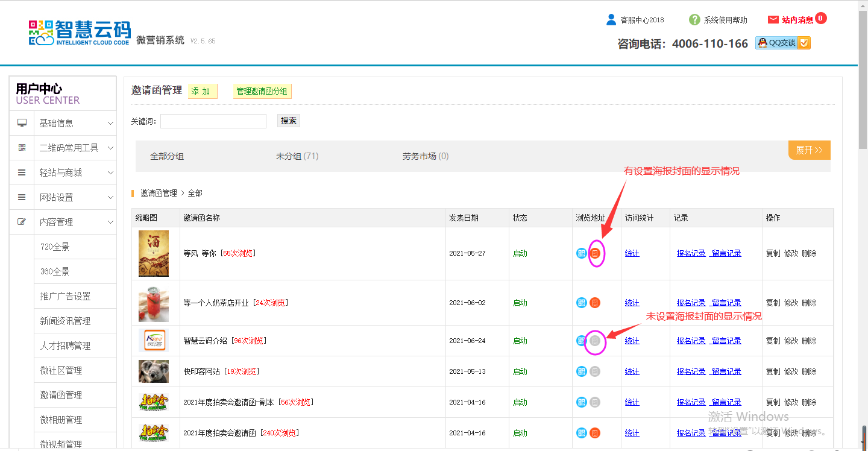This screenshot has width=868, height=451.
Task: Click 展开>> to expand the groups
Action: [x=809, y=150]
